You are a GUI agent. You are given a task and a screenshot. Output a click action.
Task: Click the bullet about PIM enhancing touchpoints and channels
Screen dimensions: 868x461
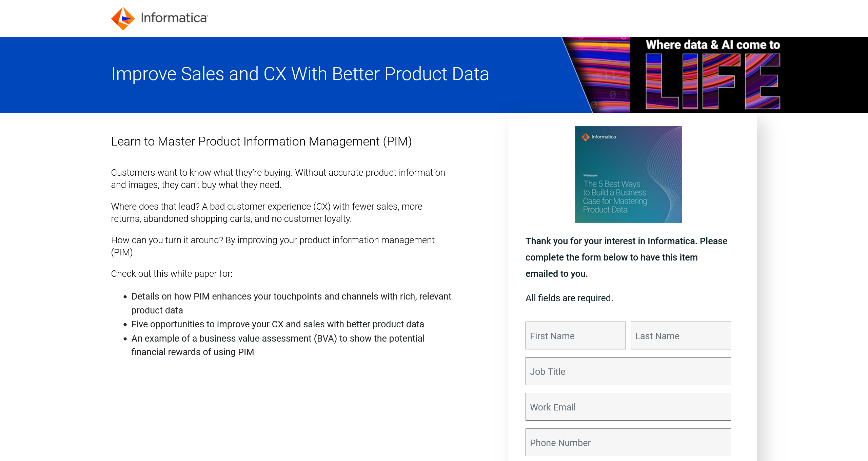click(291, 303)
